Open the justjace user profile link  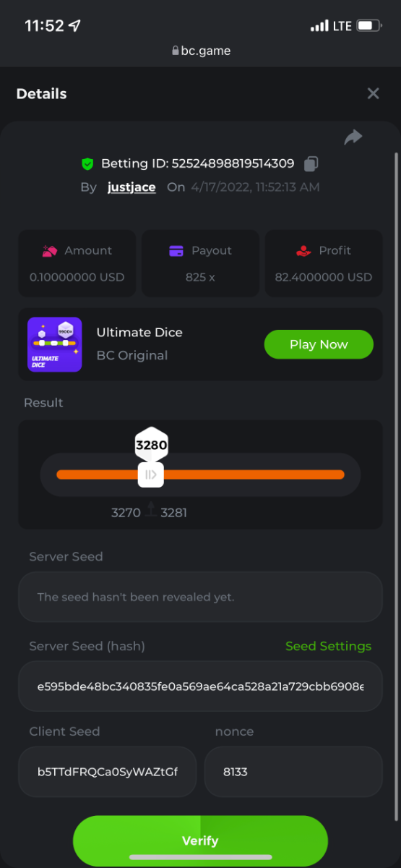[131, 187]
